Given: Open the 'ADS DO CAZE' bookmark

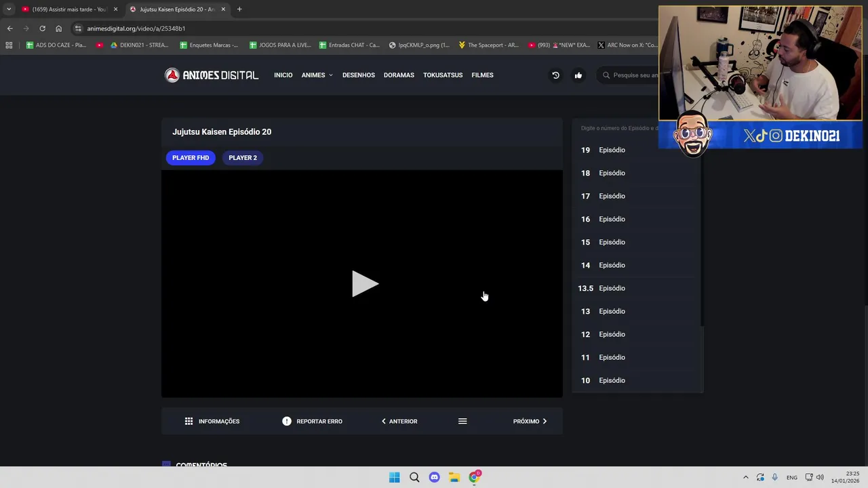Looking at the screenshot, I should click(x=56, y=45).
